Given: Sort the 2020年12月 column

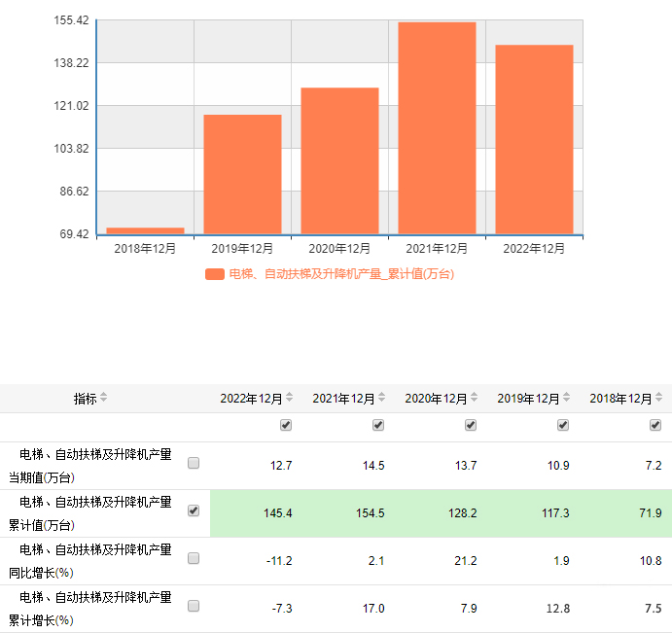Looking at the screenshot, I should [474, 398].
